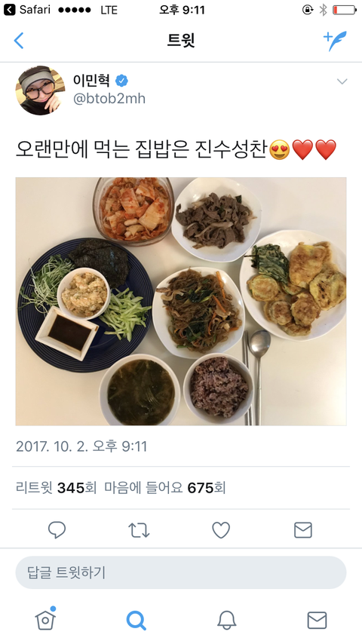Image resolution: width=362 pixels, height=644 pixels.
Task: Like the tweet with heart icon
Action: coord(221,530)
